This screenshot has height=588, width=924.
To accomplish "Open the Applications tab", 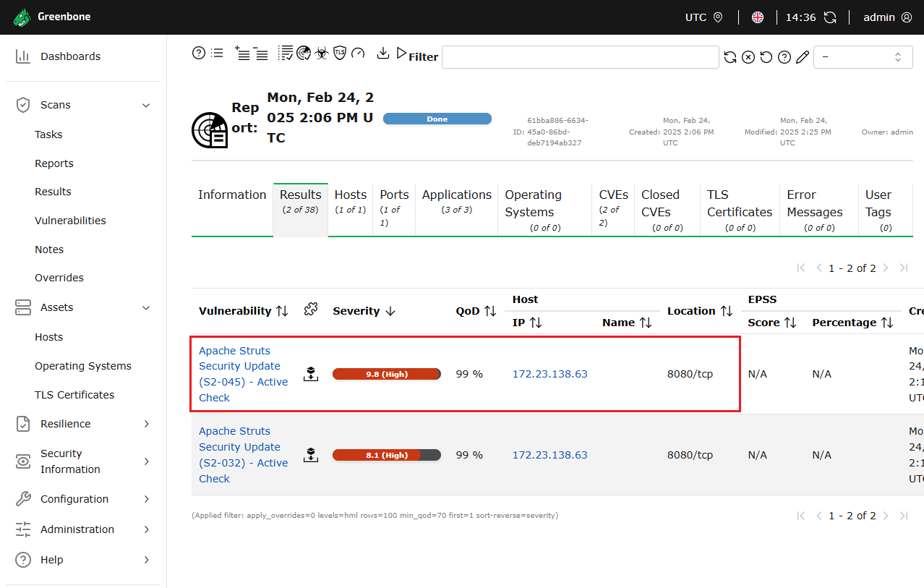I will click(456, 202).
